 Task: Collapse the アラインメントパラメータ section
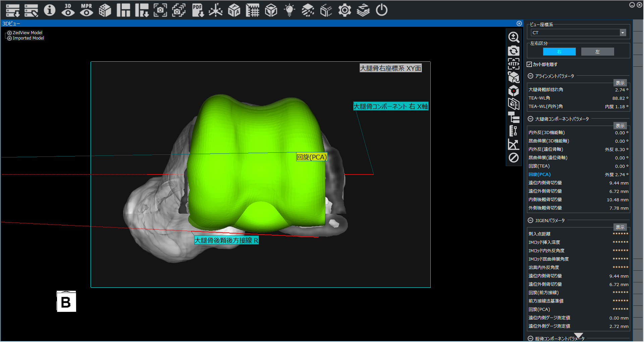pos(530,76)
